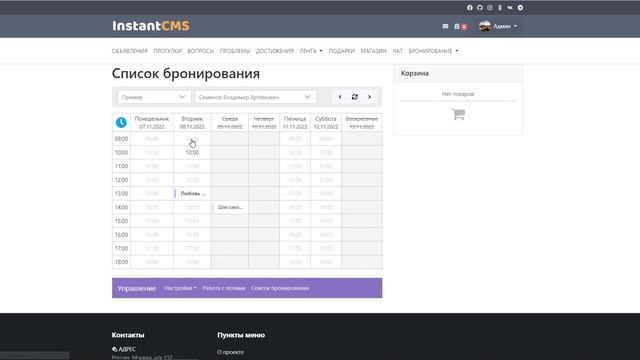
Task: Expand the ЛЕНТА dropdown menu
Action: coord(311,51)
